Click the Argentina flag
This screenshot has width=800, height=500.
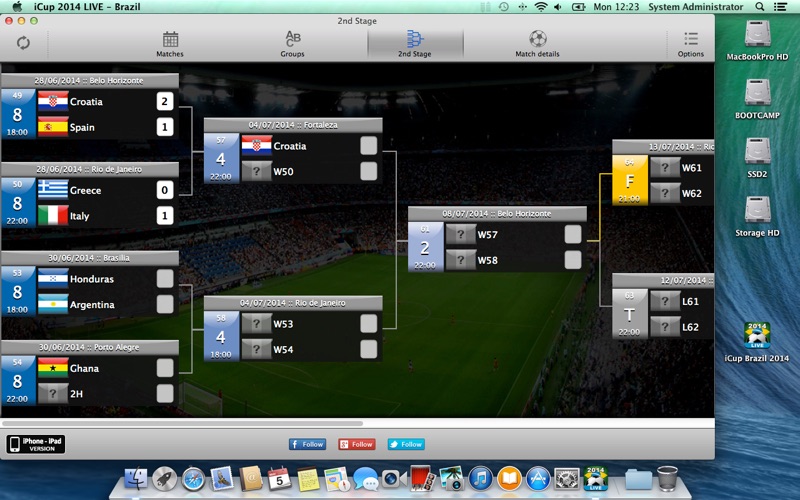[x=53, y=304]
